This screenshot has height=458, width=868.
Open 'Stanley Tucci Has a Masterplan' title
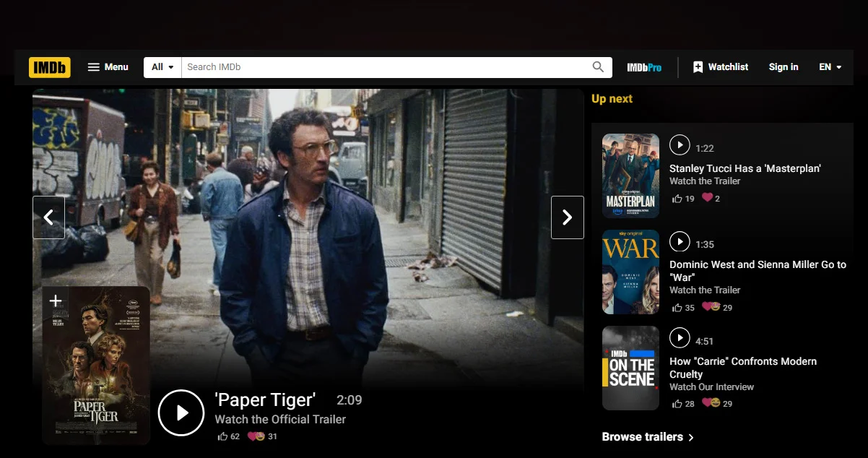(x=745, y=168)
